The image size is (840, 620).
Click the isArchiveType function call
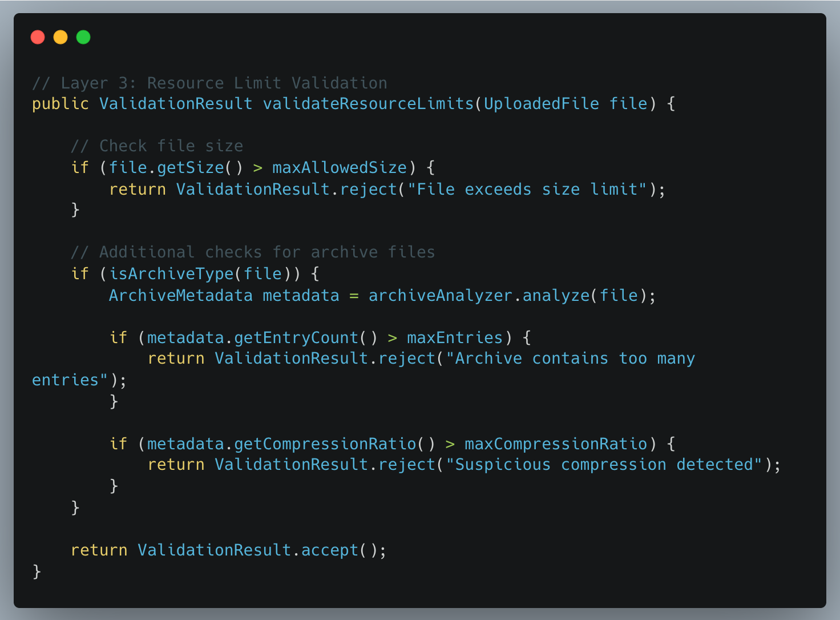tap(171, 274)
